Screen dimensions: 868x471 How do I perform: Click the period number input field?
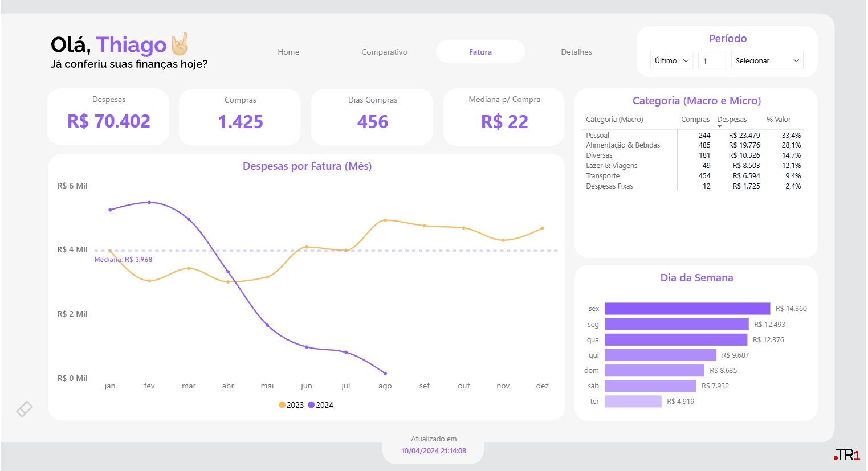tap(712, 60)
